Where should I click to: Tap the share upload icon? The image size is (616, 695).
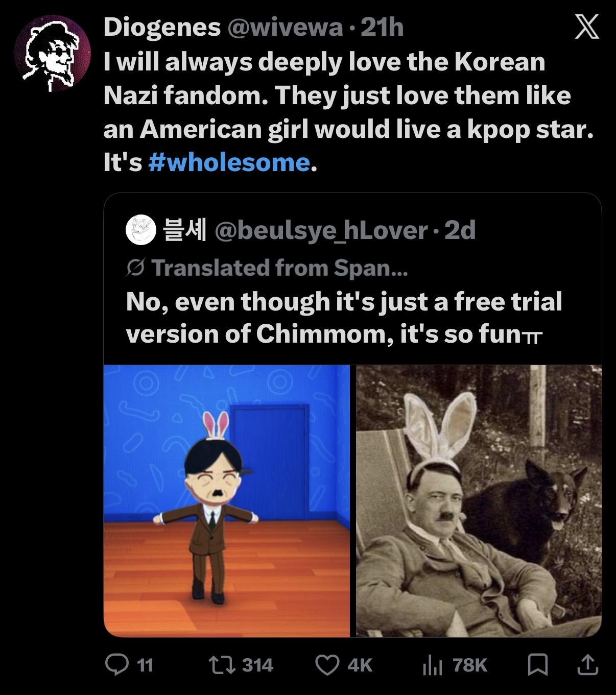tap(587, 664)
